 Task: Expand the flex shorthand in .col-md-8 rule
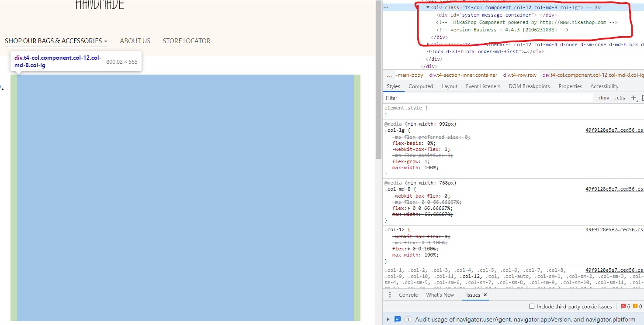pyautogui.click(x=409, y=208)
